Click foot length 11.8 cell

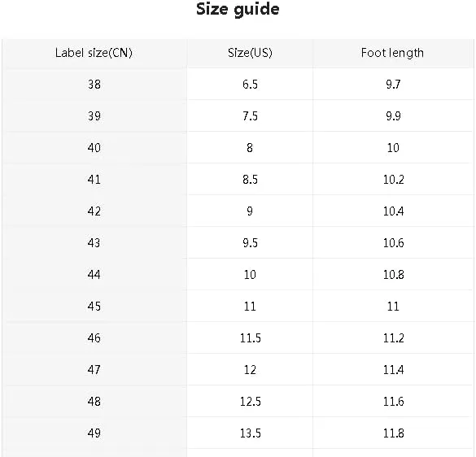[394, 433]
